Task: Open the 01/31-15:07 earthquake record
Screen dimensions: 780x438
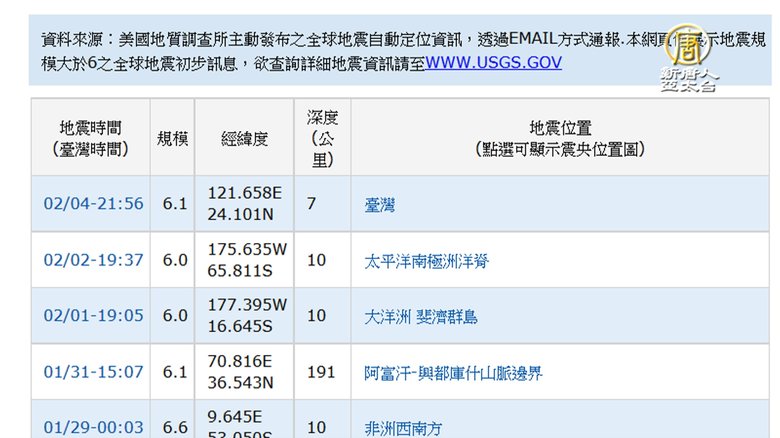Action: click(93, 372)
